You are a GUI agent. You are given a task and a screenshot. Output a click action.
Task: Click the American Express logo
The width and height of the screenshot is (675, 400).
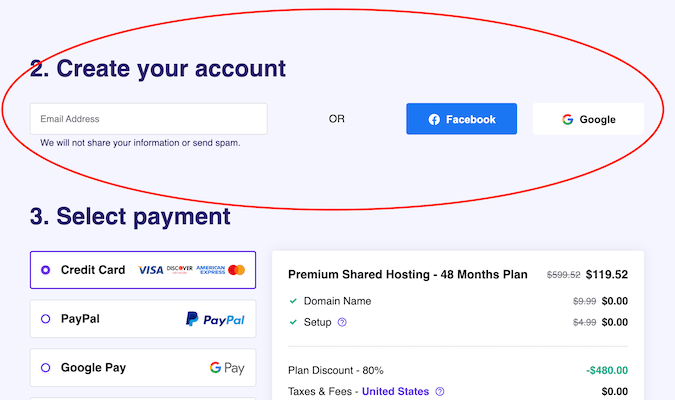211,270
